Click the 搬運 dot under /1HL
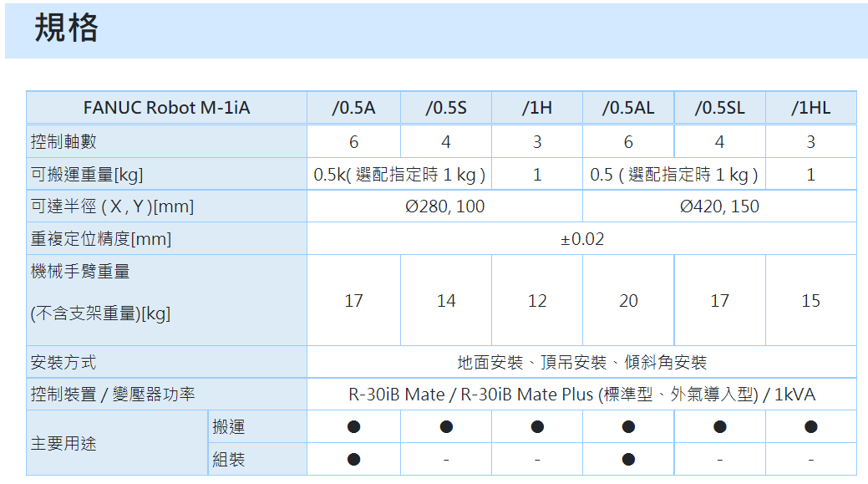Screen dimensions: 868x484 [x=811, y=427]
